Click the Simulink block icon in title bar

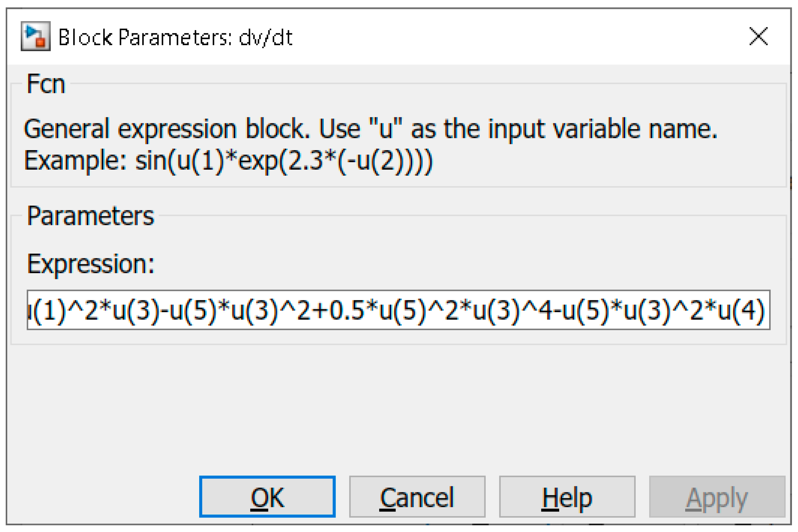[36, 36]
